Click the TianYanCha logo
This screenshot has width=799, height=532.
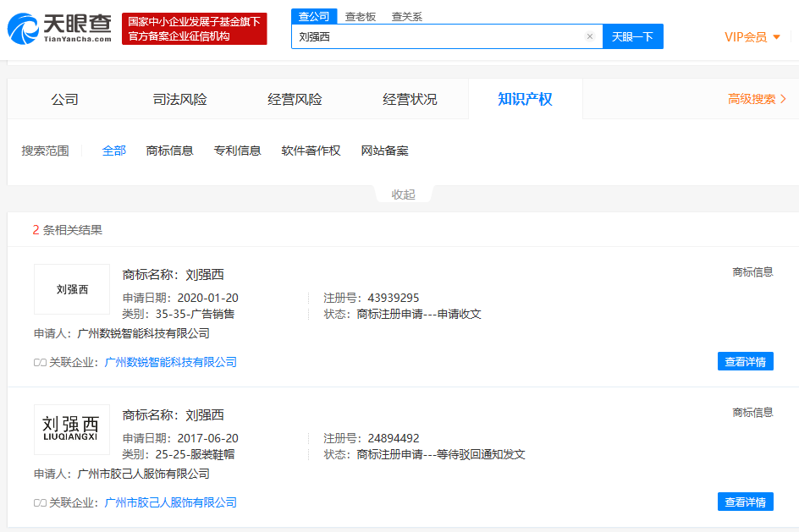(59, 28)
